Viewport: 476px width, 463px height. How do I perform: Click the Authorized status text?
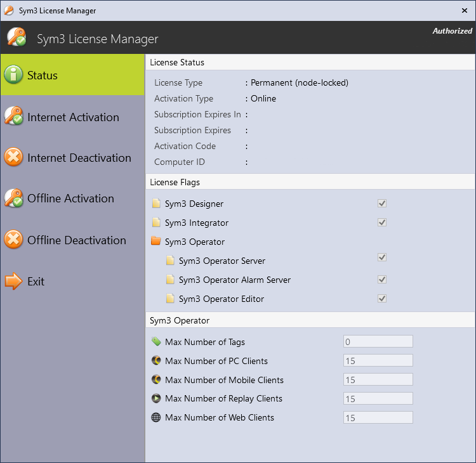(452, 31)
